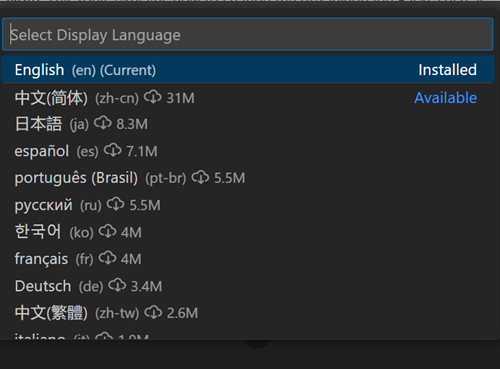Click the 7.1M download count text

point(142,151)
